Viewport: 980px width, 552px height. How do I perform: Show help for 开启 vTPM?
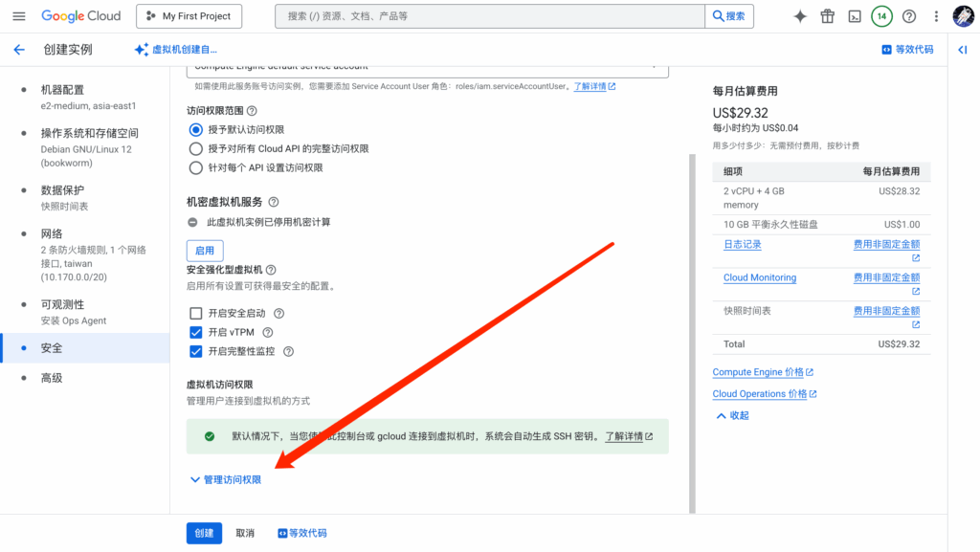[268, 332]
